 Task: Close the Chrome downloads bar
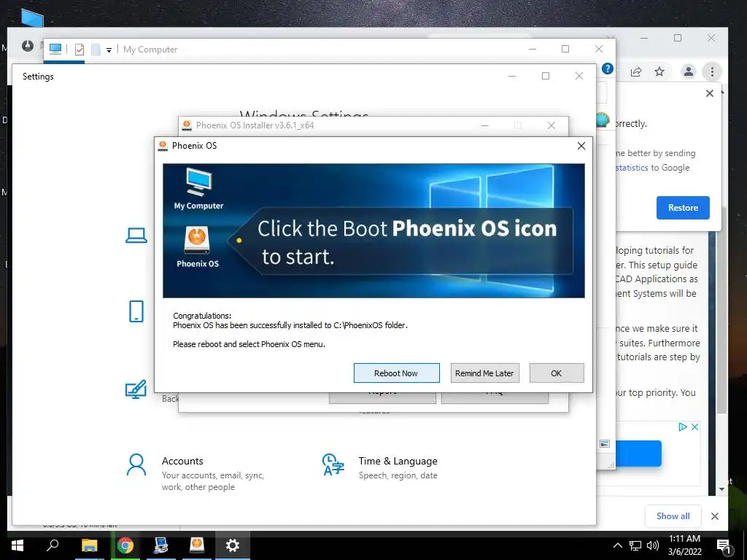[x=715, y=516]
